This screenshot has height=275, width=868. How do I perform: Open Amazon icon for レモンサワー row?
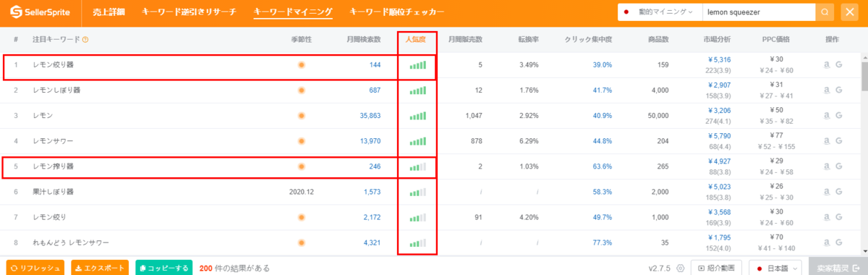coord(827,140)
